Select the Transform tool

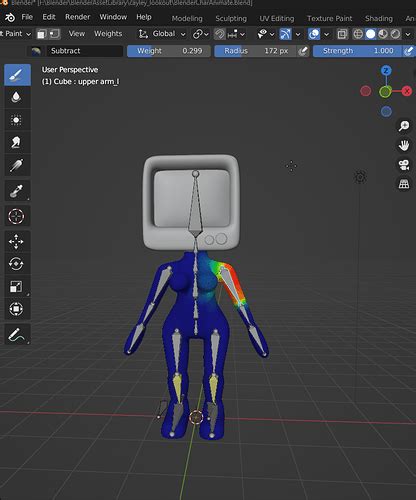click(x=17, y=309)
